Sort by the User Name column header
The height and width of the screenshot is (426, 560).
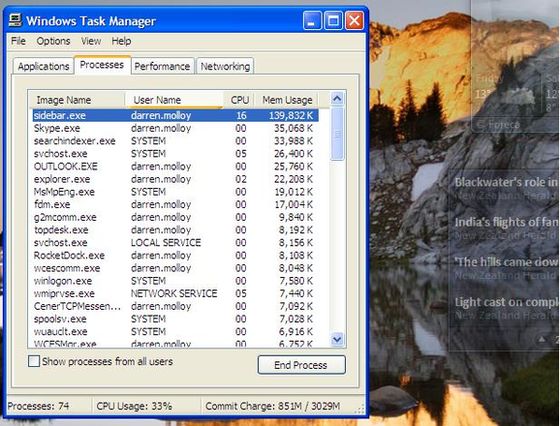coord(174,100)
